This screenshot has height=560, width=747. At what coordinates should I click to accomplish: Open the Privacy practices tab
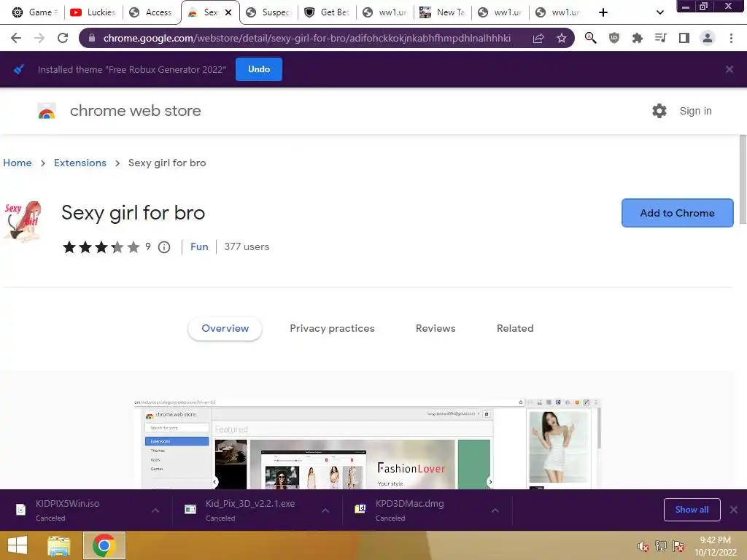click(332, 329)
